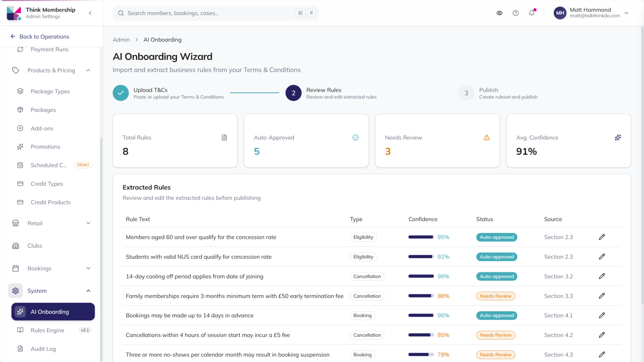Click the Scheduled C... calendar icon
644x362 pixels.
pyautogui.click(x=20, y=165)
